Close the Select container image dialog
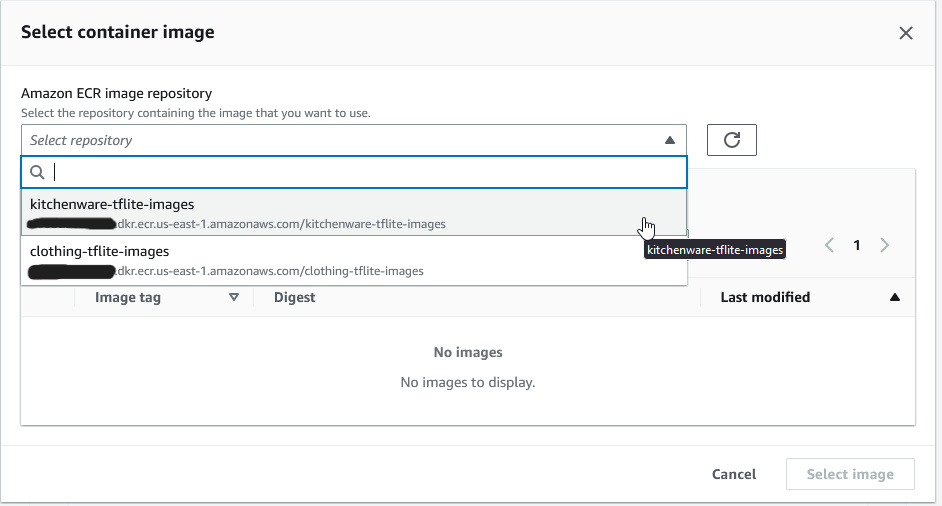 [905, 33]
